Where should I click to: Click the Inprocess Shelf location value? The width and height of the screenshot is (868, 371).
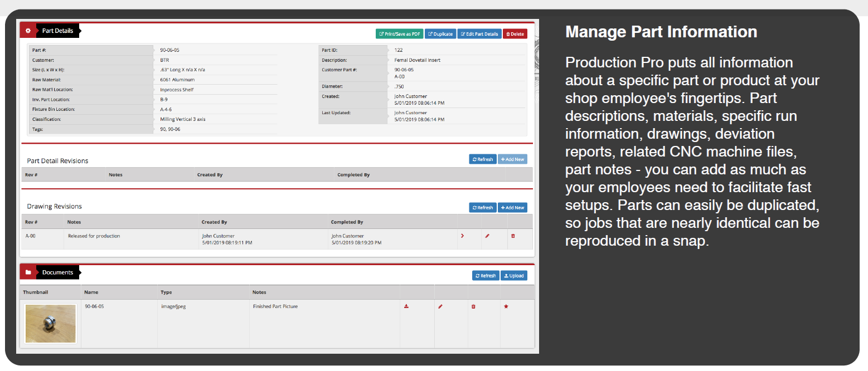pos(177,90)
